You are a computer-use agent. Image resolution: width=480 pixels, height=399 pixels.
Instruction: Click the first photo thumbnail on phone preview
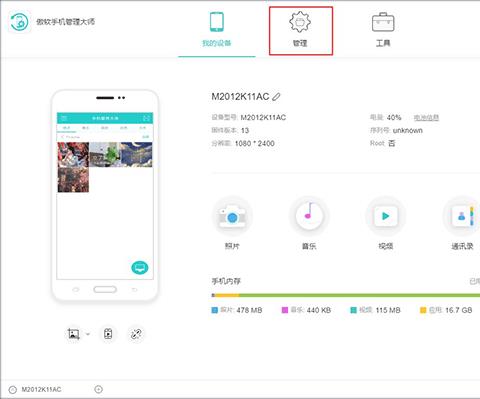pyautogui.click(x=73, y=154)
